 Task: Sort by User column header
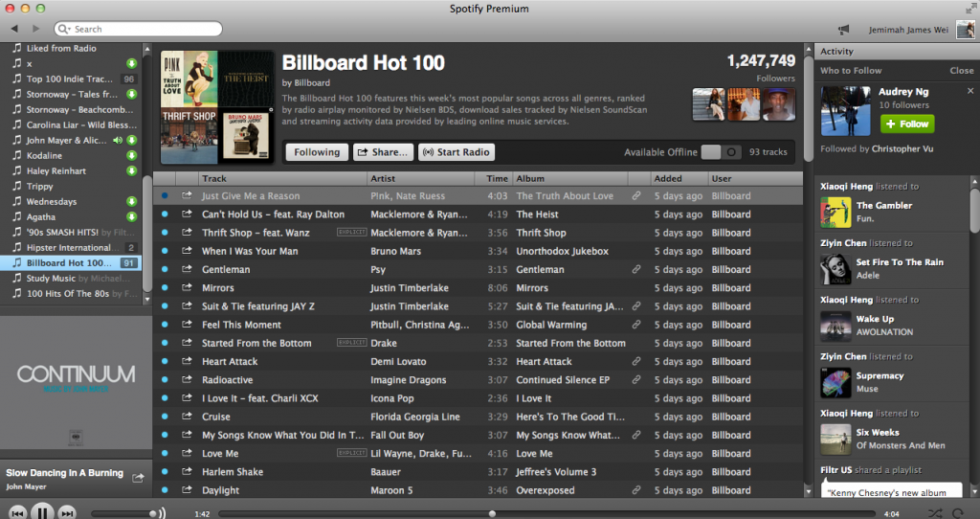[x=755, y=178]
